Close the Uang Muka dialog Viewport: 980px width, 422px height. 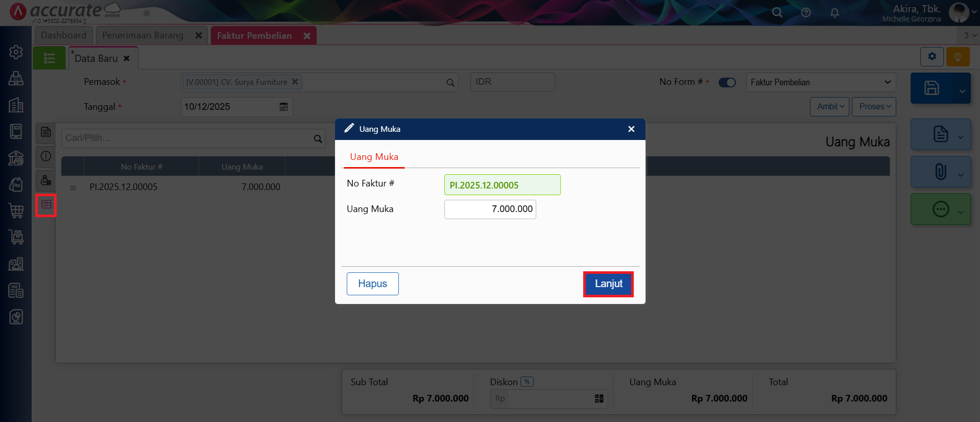631,129
